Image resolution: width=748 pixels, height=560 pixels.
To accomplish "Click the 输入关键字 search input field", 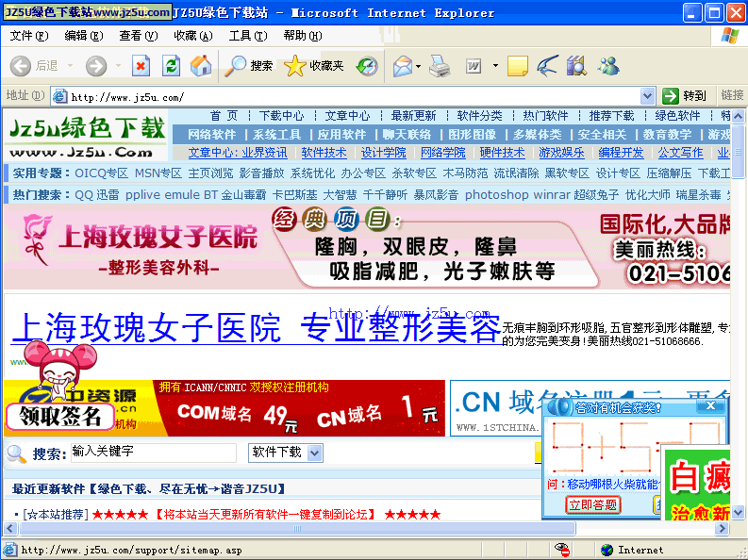I will (x=154, y=453).
